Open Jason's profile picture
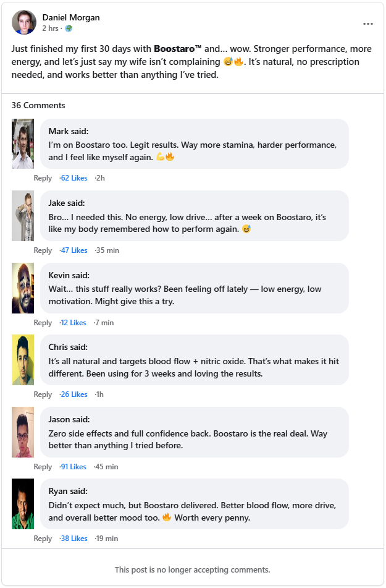Viewport: 386px width, 588px height. [x=23, y=432]
